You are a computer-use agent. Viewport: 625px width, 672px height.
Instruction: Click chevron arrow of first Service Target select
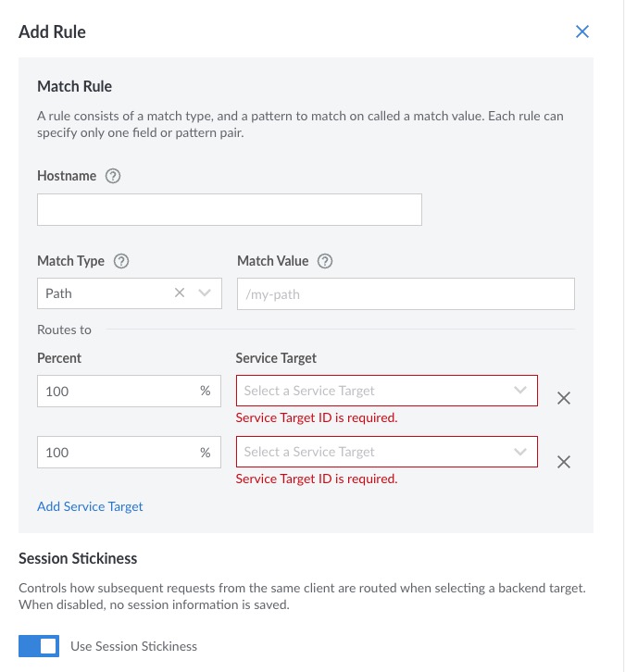click(x=520, y=390)
